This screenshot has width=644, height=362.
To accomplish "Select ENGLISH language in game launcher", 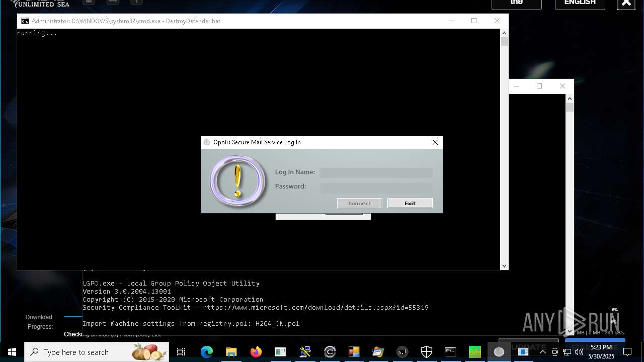I will click(580, 3).
